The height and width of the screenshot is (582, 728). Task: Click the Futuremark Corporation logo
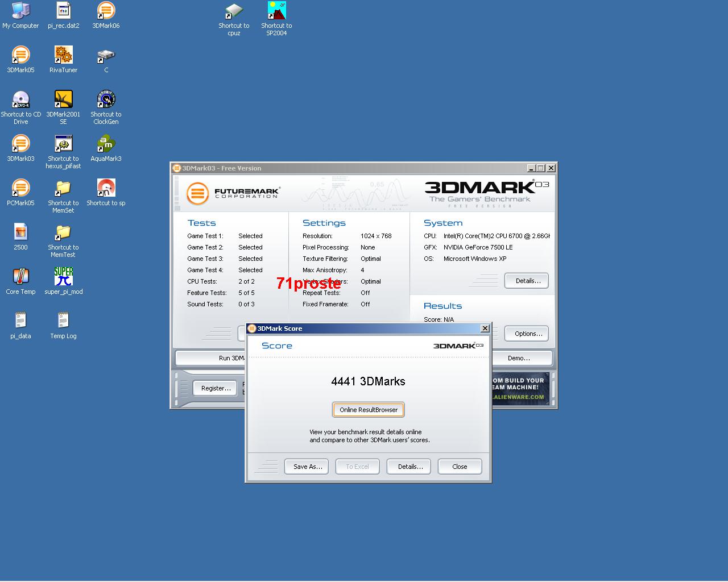tap(233, 193)
